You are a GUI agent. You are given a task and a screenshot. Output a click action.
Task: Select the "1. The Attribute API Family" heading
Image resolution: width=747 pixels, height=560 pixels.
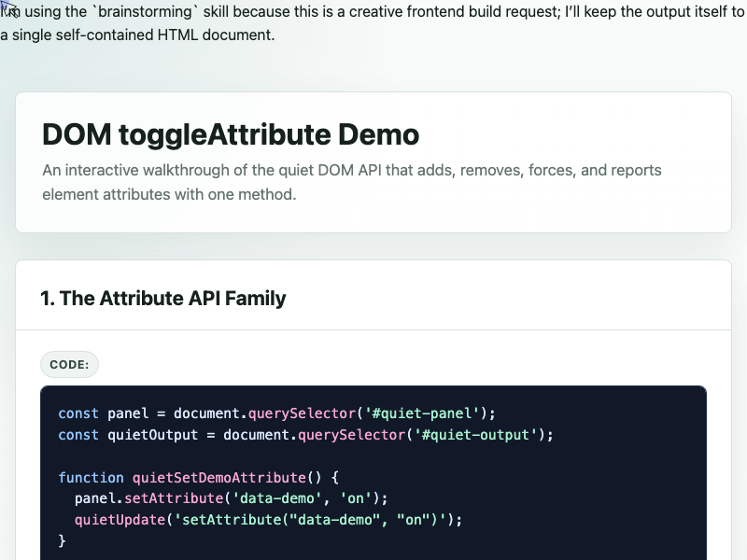point(162,299)
